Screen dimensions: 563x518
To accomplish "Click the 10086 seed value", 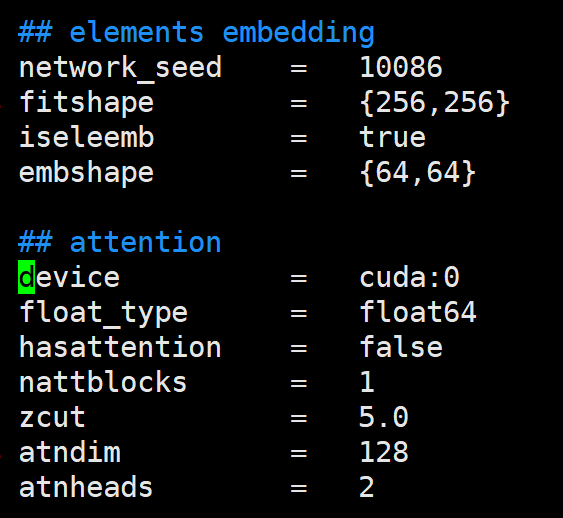I will pyautogui.click(x=401, y=67).
